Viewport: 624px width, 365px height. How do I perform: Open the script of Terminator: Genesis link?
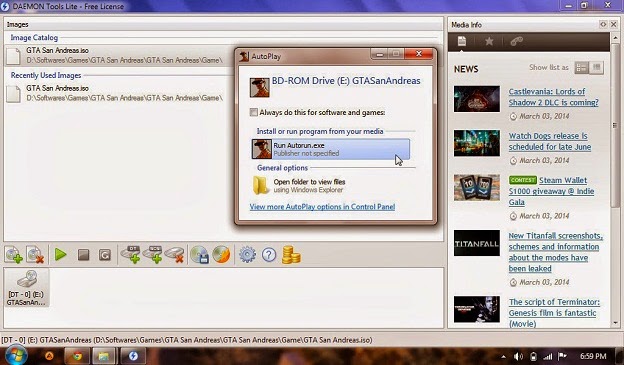pyautogui.click(x=554, y=313)
